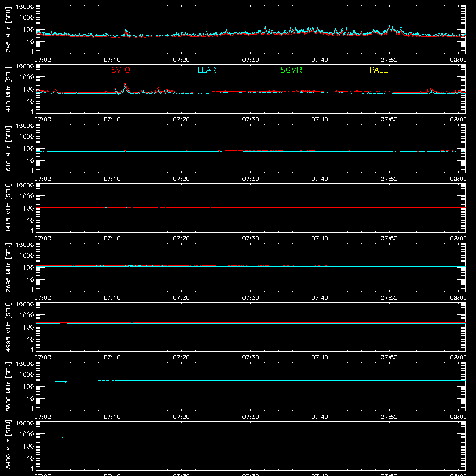Click 07:30 tick label below 245 MHz plot

click(250, 60)
